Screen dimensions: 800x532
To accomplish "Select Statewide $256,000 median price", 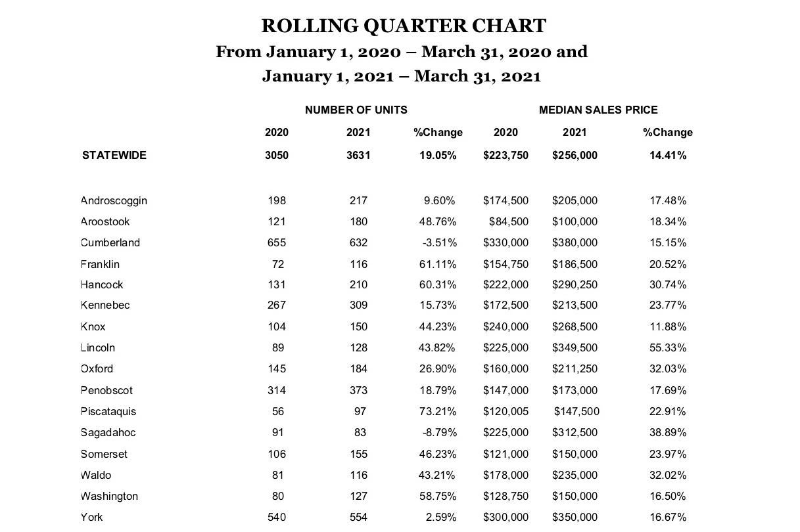I will click(575, 155).
